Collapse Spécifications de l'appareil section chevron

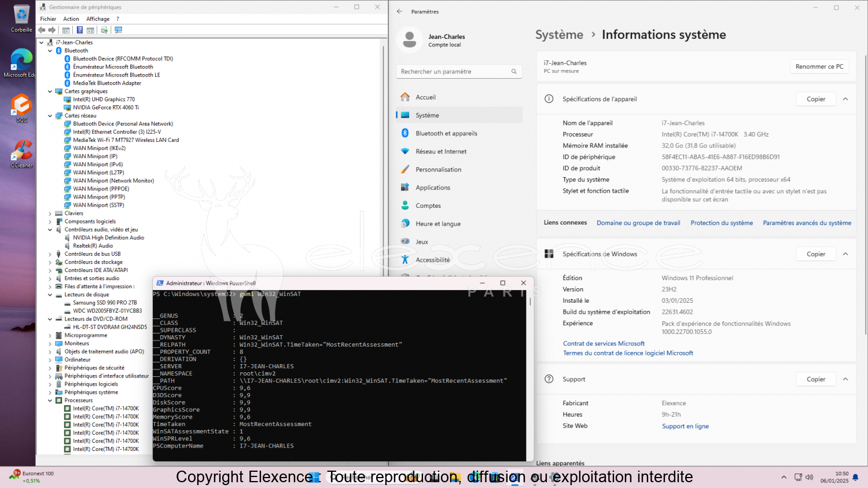click(845, 99)
